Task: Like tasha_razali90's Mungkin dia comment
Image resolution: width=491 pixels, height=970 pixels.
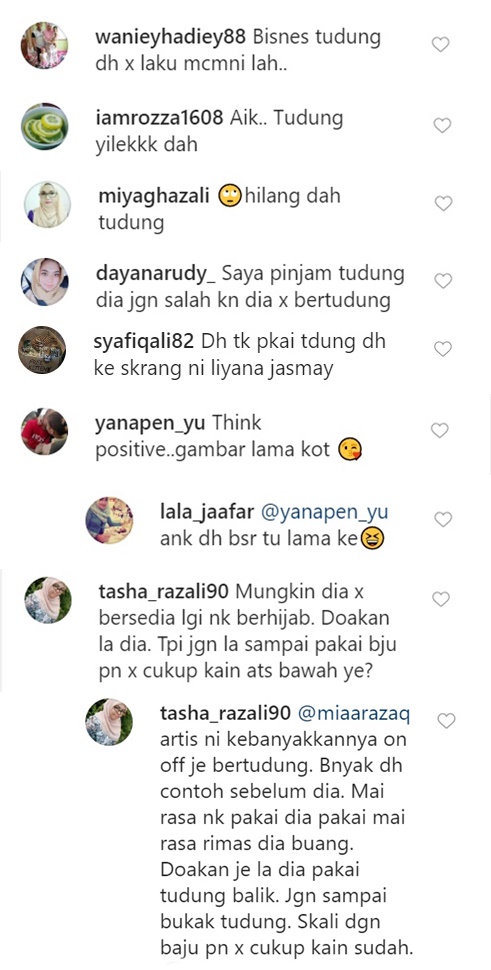Action: click(x=440, y=599)
